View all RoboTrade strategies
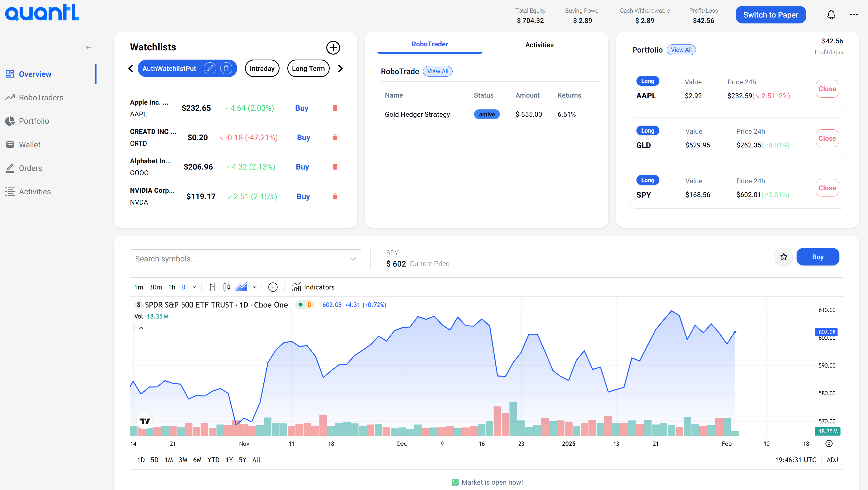 (x=437, y=71)
